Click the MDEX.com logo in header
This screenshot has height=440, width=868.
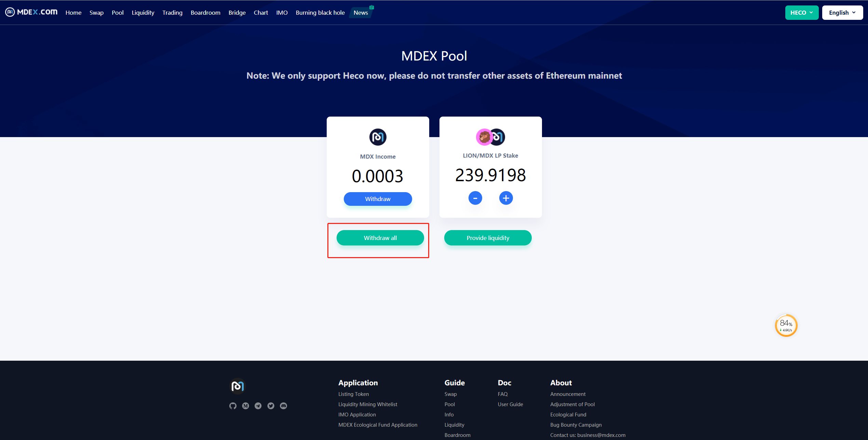[31, 12]
